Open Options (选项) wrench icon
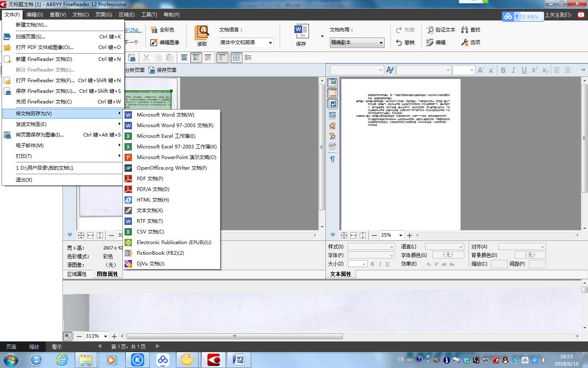 tap(465, 43)
